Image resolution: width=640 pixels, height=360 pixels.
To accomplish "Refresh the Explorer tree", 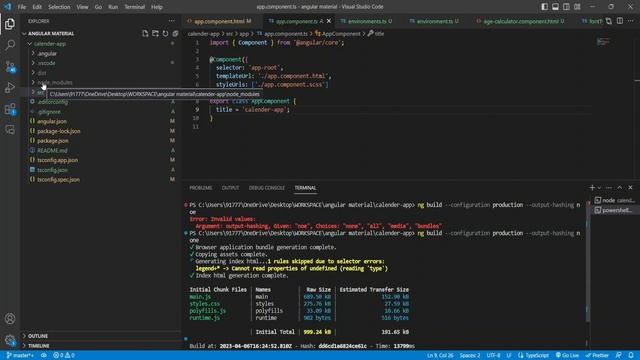I will [165, 33].
